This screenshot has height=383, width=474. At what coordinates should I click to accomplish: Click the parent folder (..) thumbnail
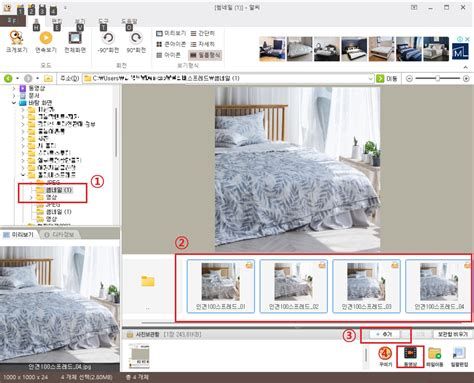pos(148,287)
